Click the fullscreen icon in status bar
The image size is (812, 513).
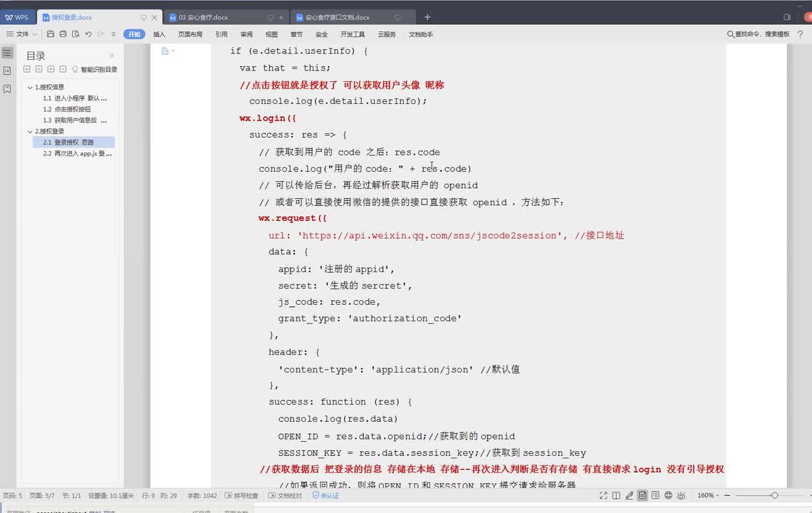(603, 496)
